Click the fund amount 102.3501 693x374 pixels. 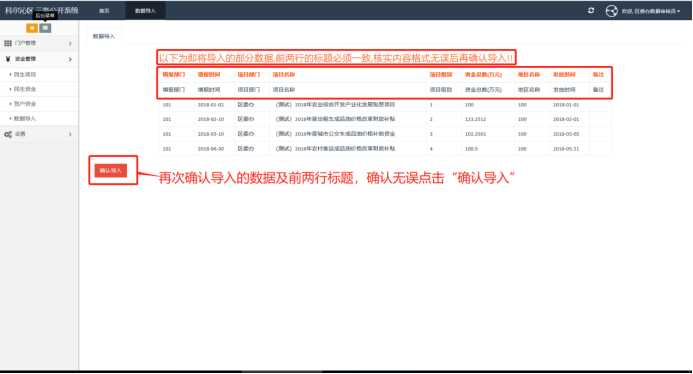[x=476, y=134]
